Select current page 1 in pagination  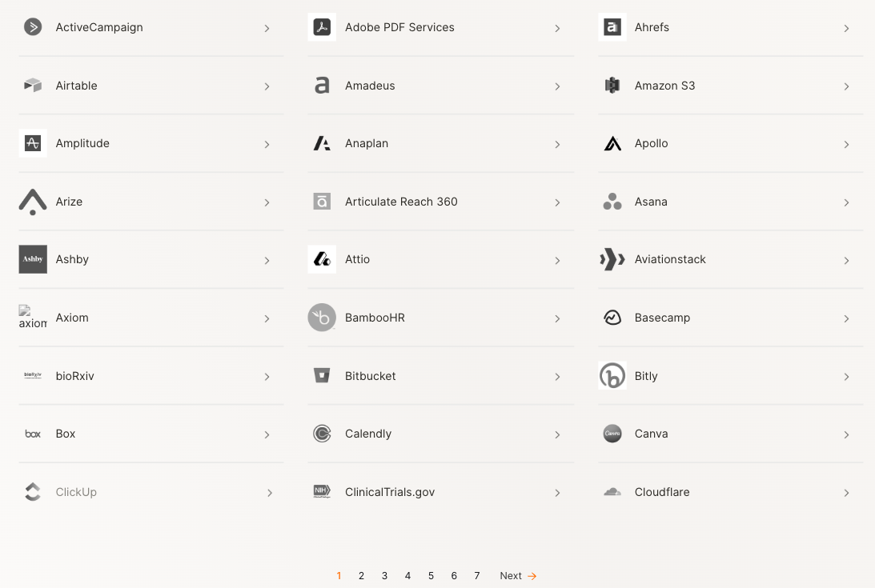339,576
